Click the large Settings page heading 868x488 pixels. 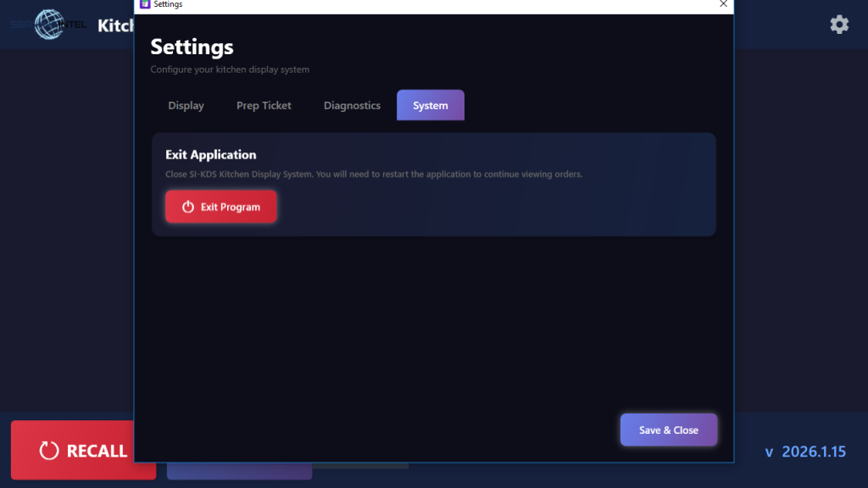(192, 47)
